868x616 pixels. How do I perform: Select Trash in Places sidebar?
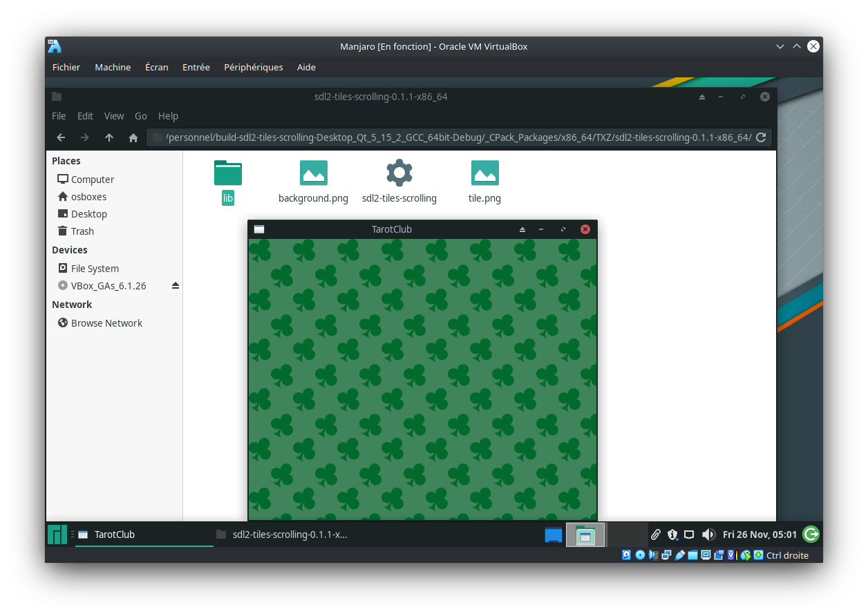click(x=82, y=231)
